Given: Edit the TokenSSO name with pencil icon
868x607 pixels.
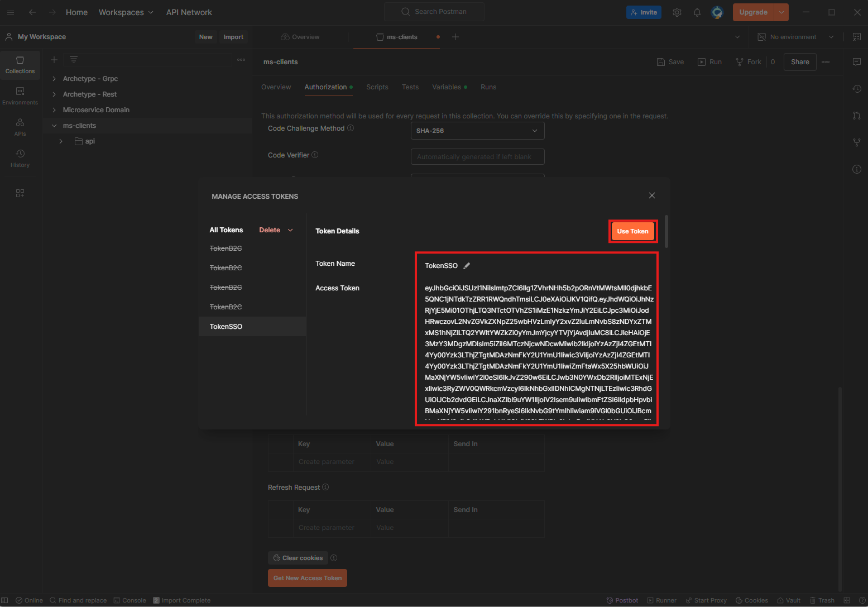Looking at the screenshot, I should pos(467,266).
